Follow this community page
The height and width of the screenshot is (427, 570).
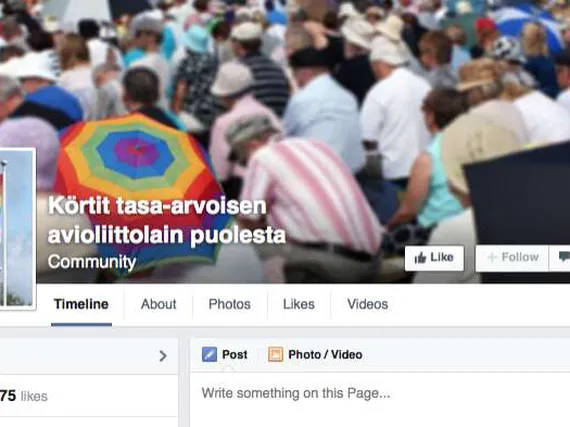pos(512,258)
